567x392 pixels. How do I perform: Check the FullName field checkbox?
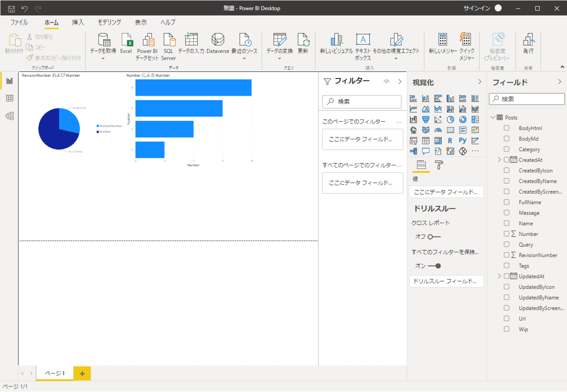pos(507,202)
